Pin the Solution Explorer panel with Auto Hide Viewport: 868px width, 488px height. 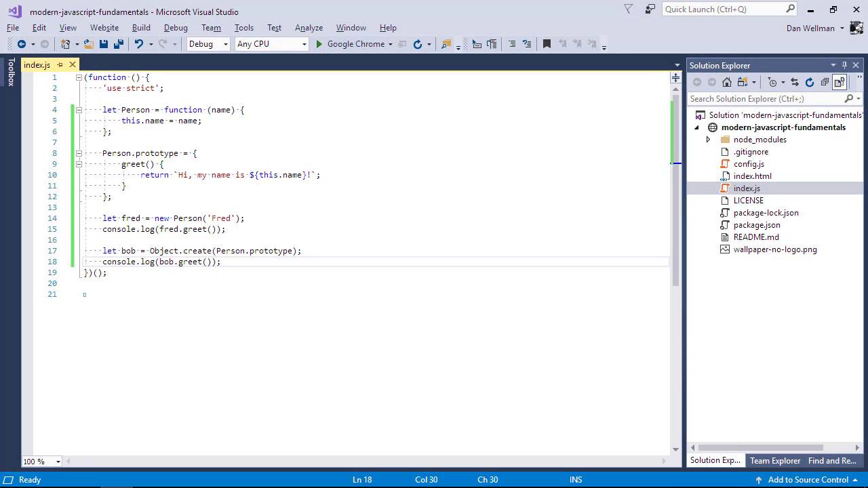coord(845,65)
